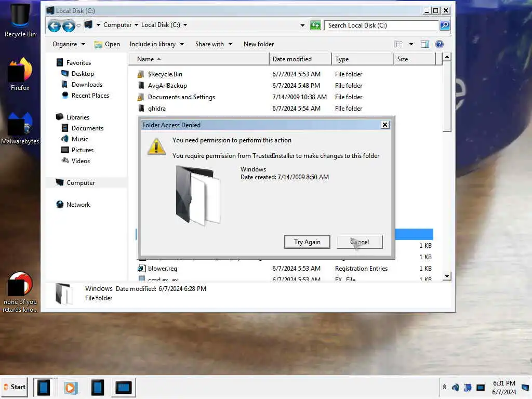Click the taskbar clock showing 6:31 PM
The height and width of the screenshot is (399, 532).
(504, 387)
